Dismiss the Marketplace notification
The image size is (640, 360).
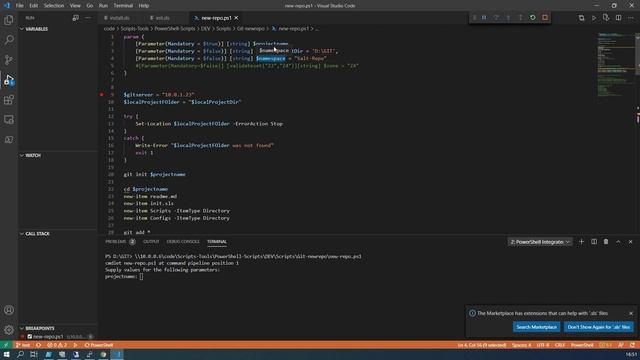pyautogui.click(x=631, y=313)
